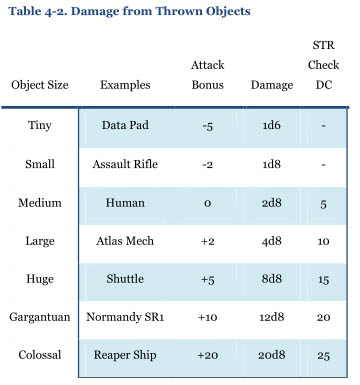This screenshot has width=360, height=385.
Task: Click the 'Attack Bonus' column header
Action: click(207, 75)
